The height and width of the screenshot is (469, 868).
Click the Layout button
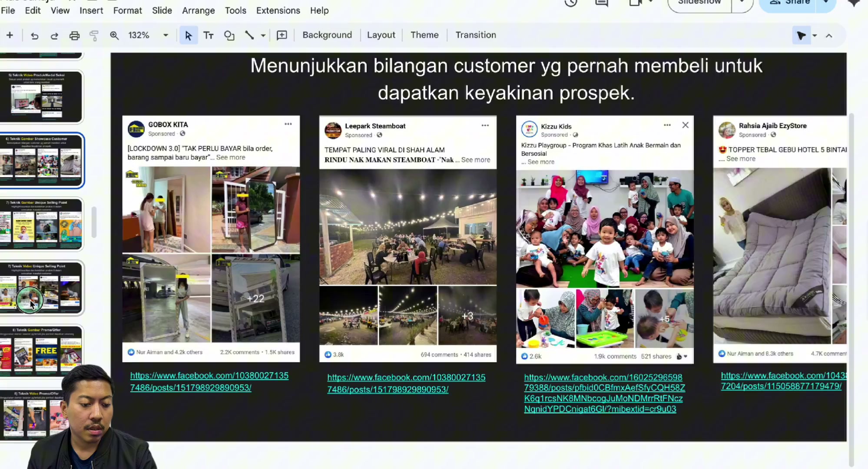381,35
